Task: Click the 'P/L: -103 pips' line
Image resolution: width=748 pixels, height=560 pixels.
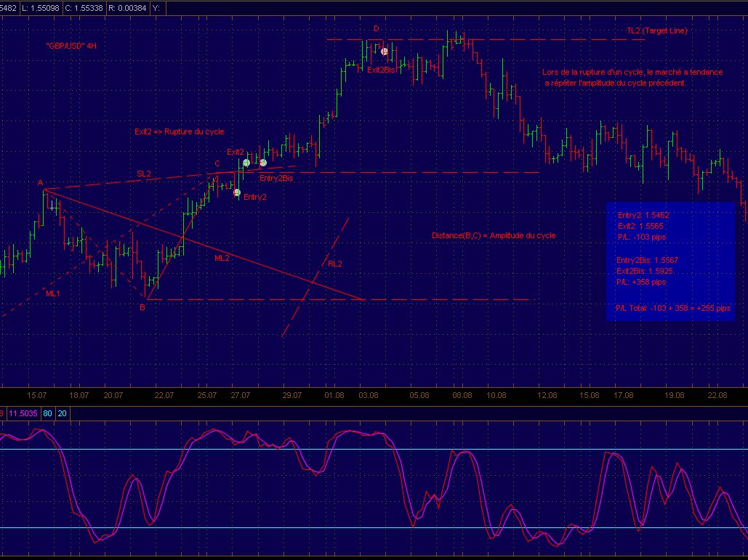Action: point(641,237)
